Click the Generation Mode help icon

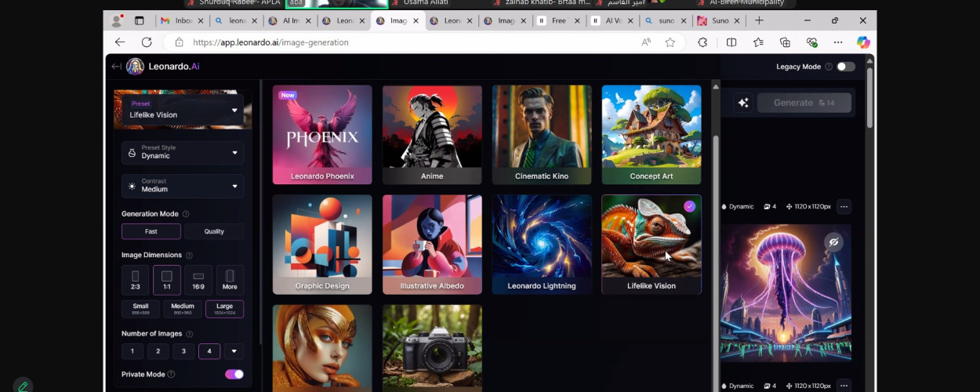click(x=186, y=214)
